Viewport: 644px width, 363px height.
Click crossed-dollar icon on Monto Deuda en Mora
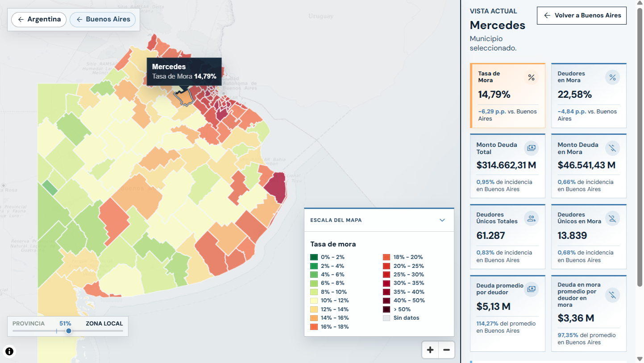612,148
